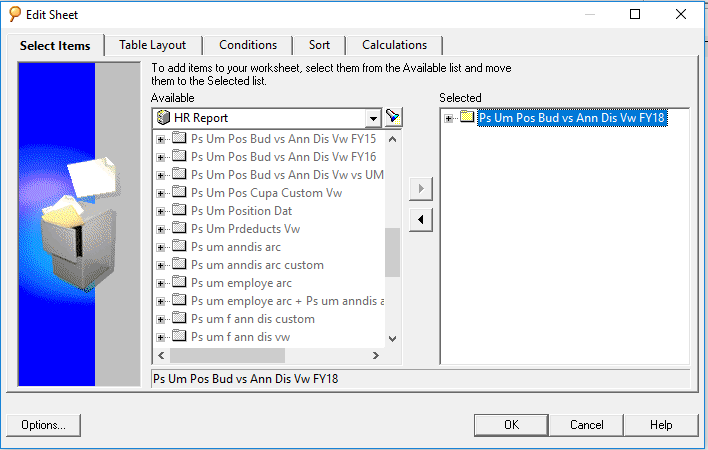Switch to the Table Layout tab

tap(153, 45)
